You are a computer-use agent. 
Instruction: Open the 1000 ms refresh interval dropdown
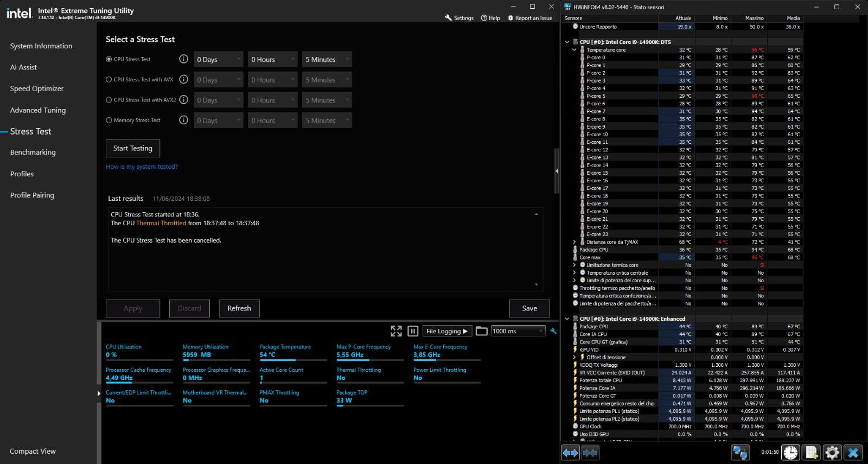pos(518,331)
